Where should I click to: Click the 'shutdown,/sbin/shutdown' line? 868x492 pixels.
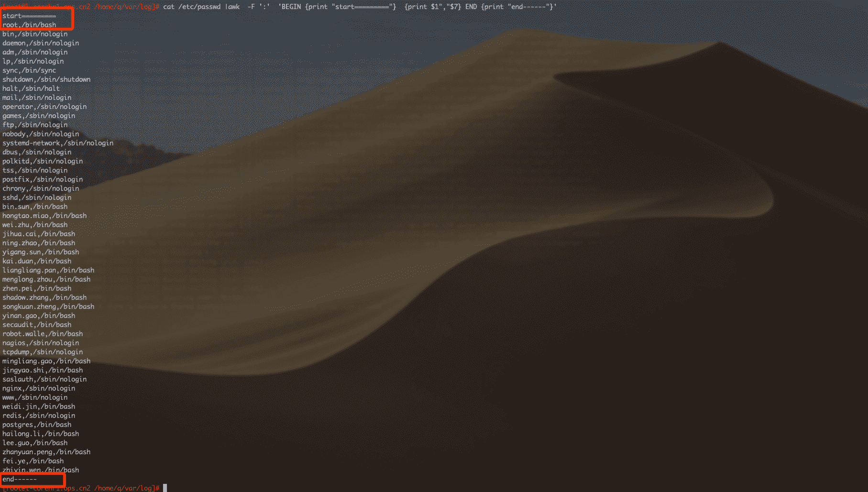click(46, 79)
